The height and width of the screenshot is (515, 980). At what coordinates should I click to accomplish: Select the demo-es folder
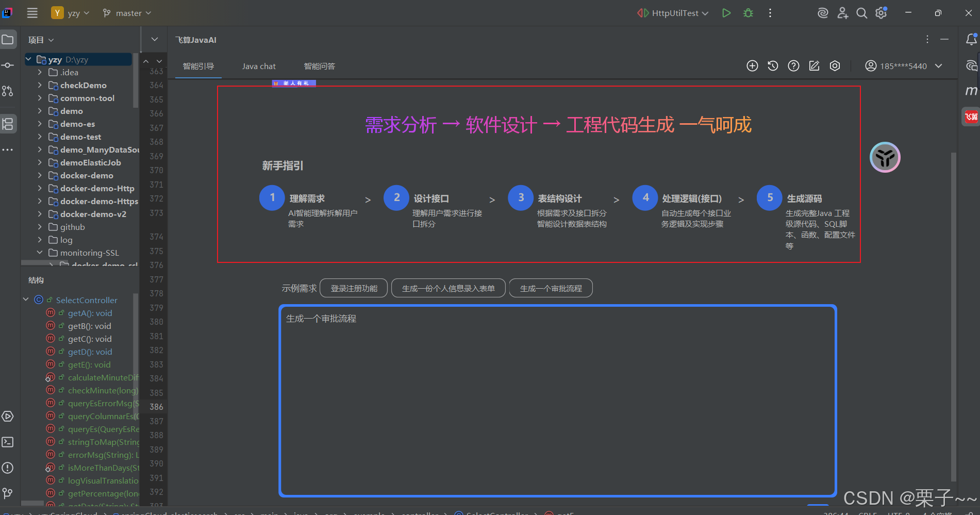77,124
